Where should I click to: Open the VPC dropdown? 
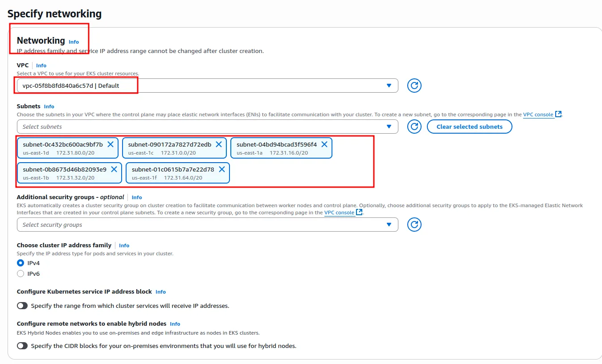208,86
